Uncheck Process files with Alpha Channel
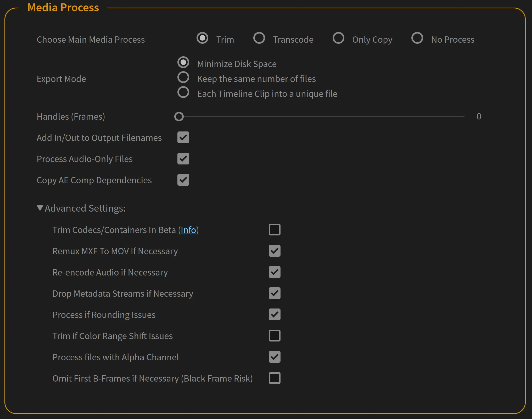The height and width of the screenshot is (419, 532). [x=275, y=357]
